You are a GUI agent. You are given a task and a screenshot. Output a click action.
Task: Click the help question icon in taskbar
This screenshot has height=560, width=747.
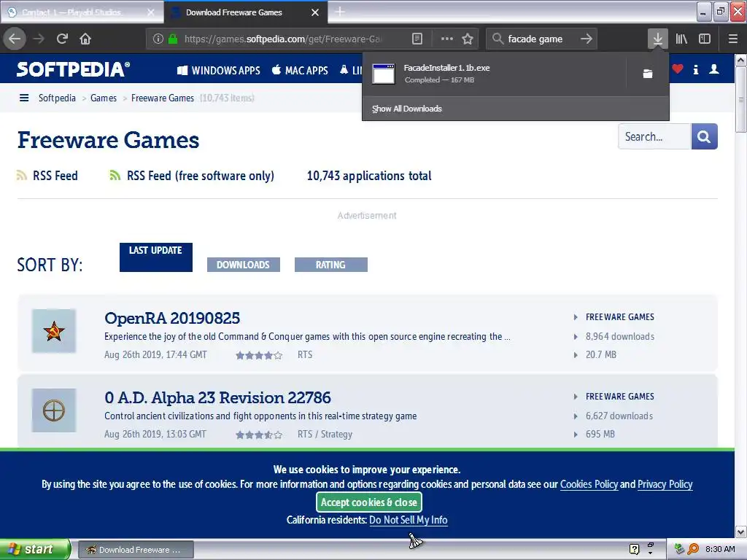(634, 550)
